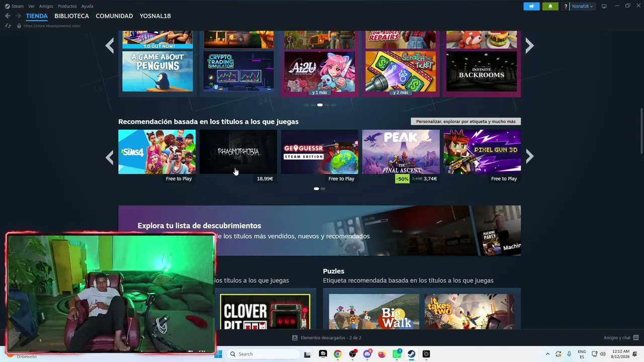
Task: Open the Ai2U game capsule
Action: pyautogui.click(x=319, y=71)
